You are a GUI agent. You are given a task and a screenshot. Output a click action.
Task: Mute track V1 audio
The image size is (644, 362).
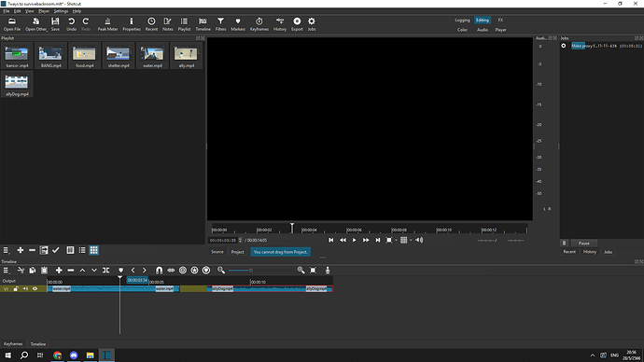25,289
